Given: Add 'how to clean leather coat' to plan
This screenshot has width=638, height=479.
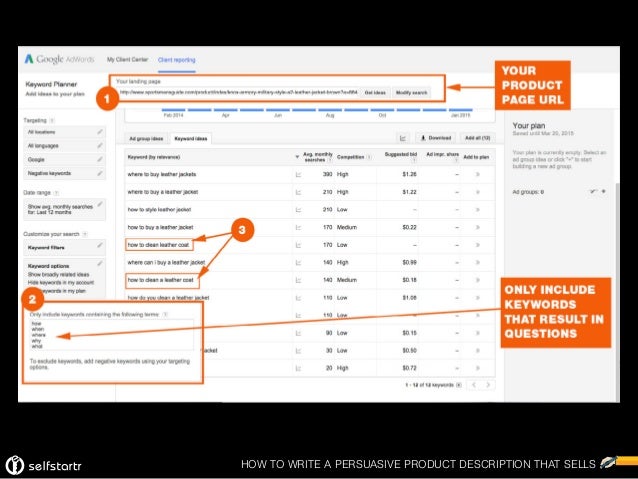Looking at the screenshot, I should (478, 245).
